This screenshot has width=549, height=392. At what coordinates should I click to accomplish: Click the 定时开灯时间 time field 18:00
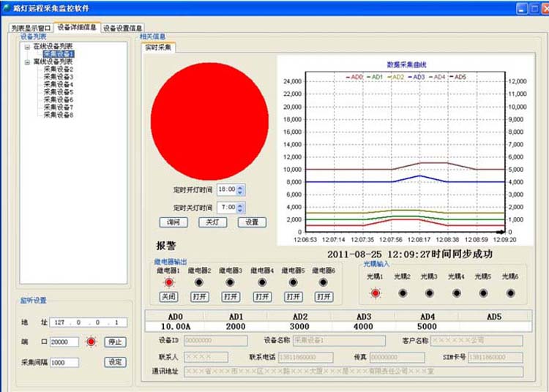[x=227, y=189]
